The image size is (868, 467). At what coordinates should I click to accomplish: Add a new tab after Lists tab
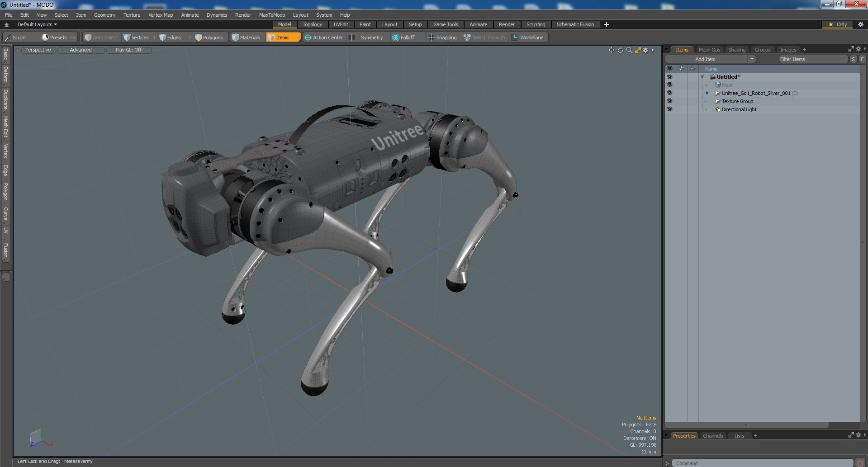[x=755, y=436]
